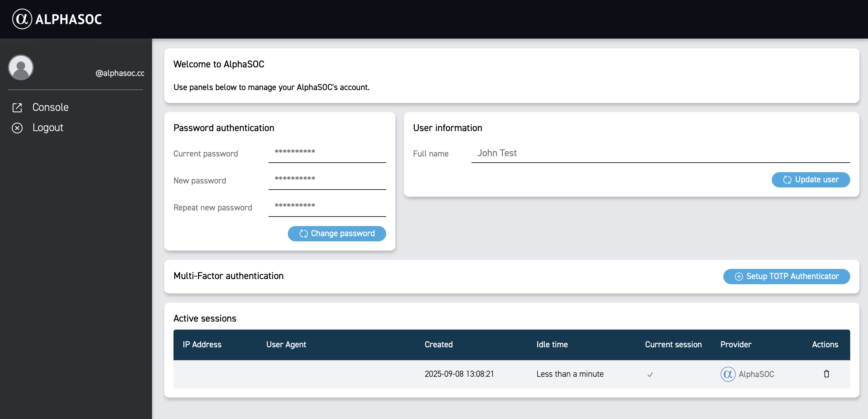
Task: Click the current session checkmark icon
Action: point(650,374)
